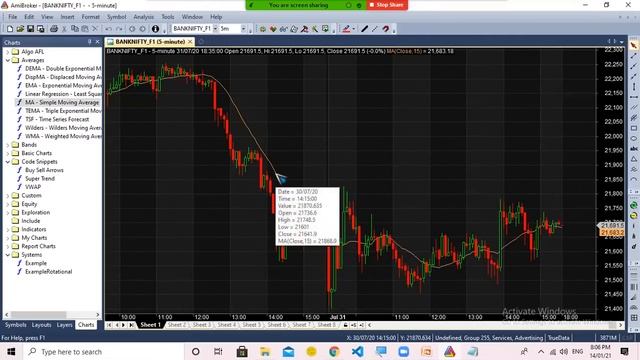640x360 pixels.
Task: Select the VWAP formula
Action: [33, 187]
